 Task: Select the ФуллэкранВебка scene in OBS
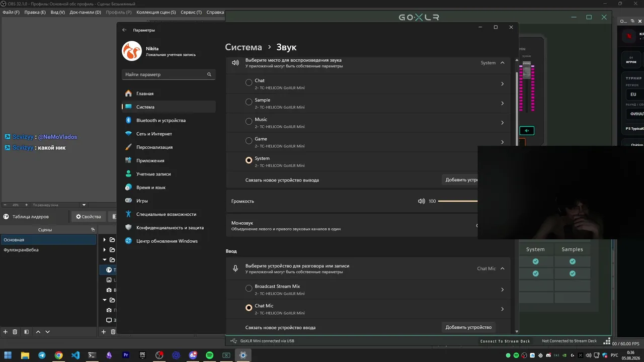coord(48,250)
